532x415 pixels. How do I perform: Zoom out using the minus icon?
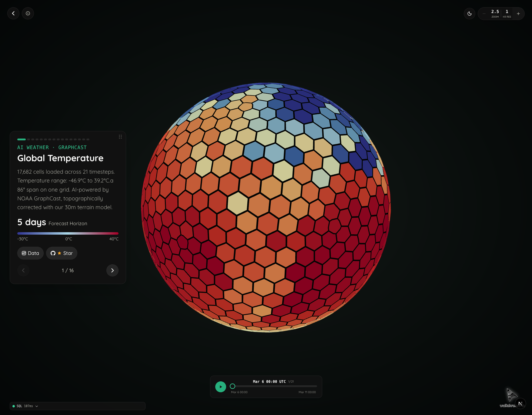[484, 13]
